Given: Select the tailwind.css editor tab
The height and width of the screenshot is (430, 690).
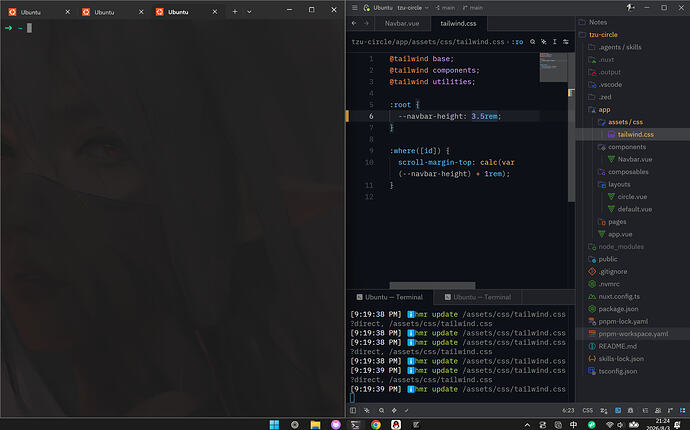Looking at the screenshot, I should point(458,23).
